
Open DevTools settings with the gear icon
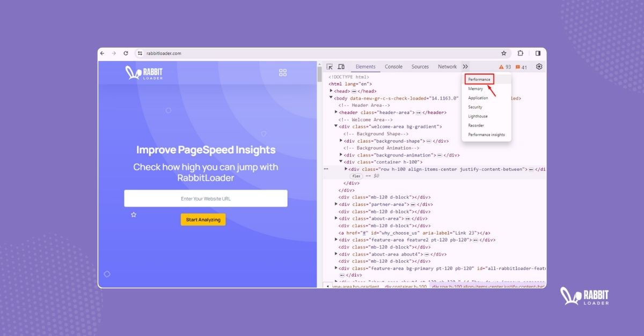pyautogui.click(x=539, y=66)
